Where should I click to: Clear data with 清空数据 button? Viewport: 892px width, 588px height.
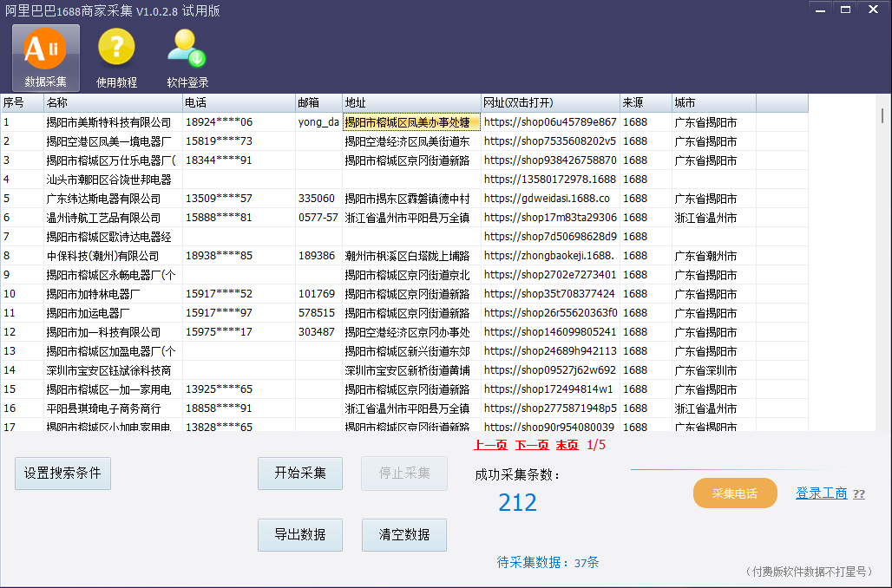[x=403, y=534]
